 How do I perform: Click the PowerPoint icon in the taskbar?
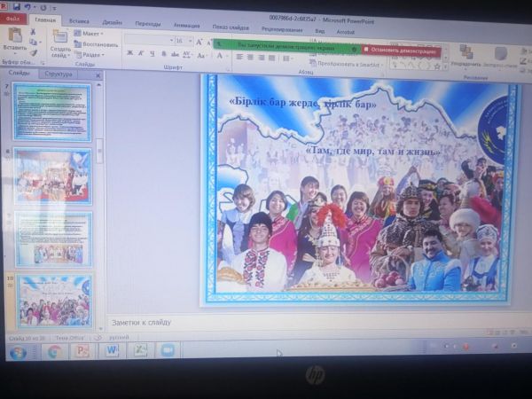click(84, 351)
